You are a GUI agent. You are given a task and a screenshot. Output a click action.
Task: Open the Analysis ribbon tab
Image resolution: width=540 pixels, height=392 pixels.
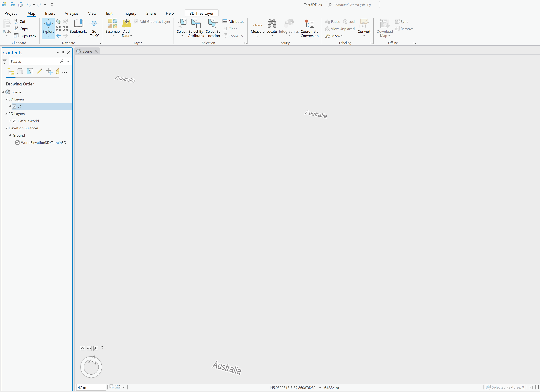click(71, 13)
